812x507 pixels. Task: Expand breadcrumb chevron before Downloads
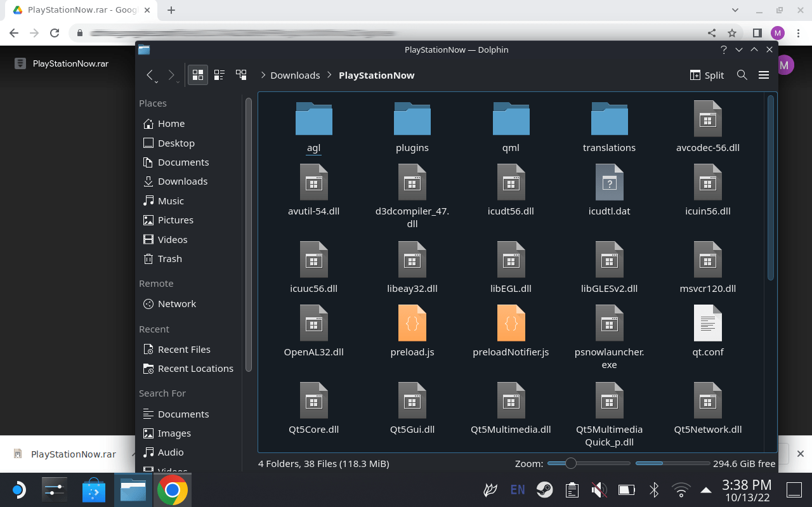(x=263, y=75)
